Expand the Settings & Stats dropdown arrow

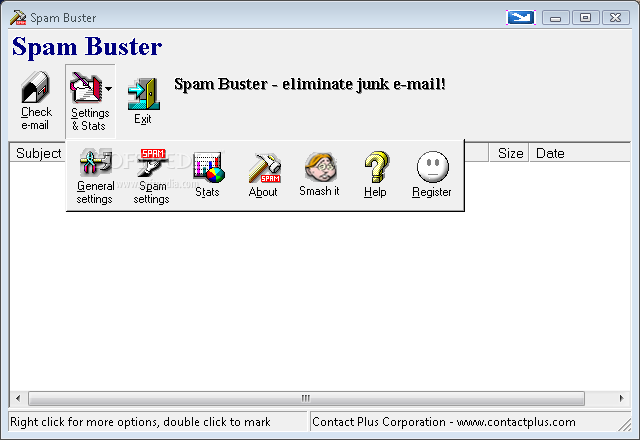pos(109,89)
